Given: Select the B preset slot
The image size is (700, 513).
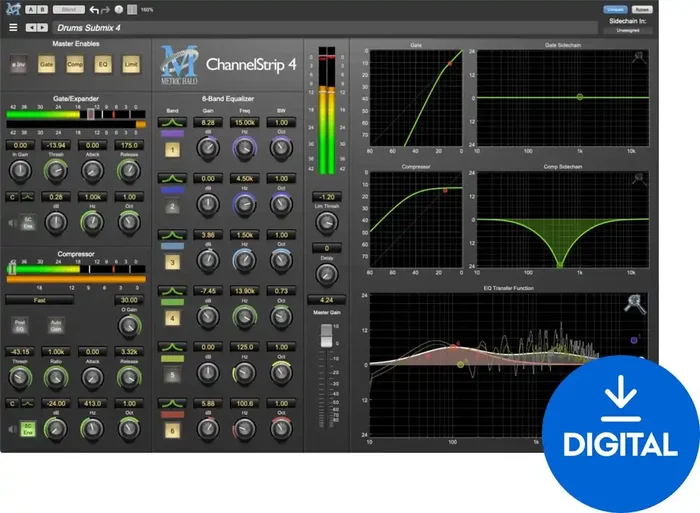Looking at the screenshot, I should (42, 9).
